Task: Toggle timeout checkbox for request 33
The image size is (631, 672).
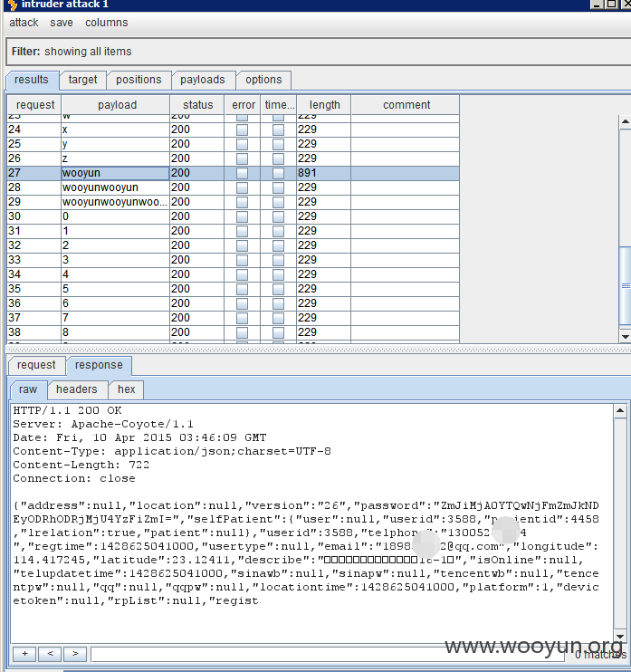Action: coord(279,260)
